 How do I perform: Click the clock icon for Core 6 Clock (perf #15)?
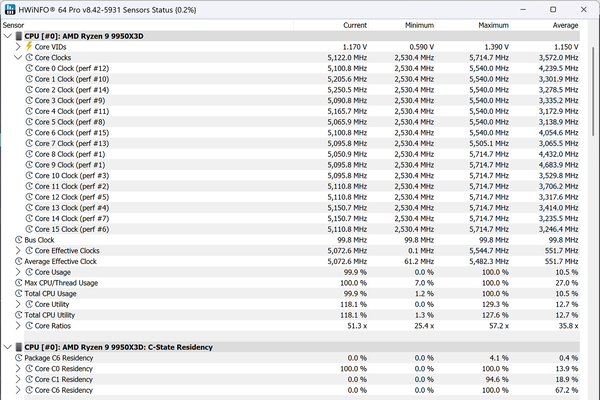(x=29, y=132)
